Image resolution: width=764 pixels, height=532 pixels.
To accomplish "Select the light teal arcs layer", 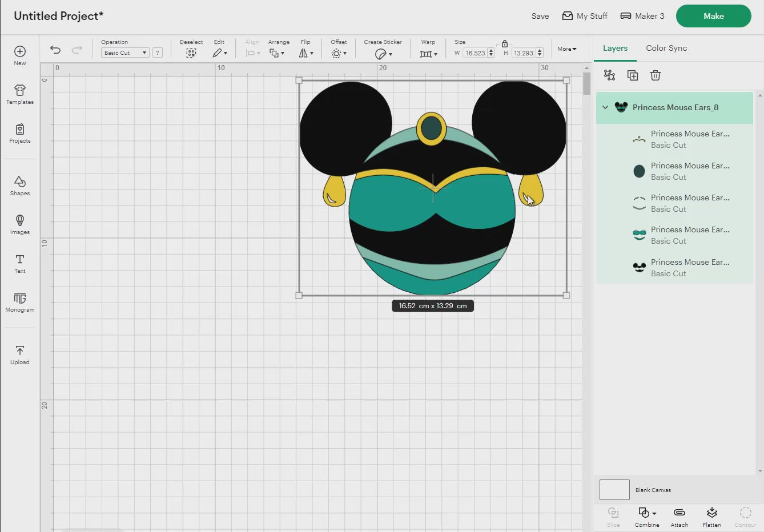I will pos(674,203).
